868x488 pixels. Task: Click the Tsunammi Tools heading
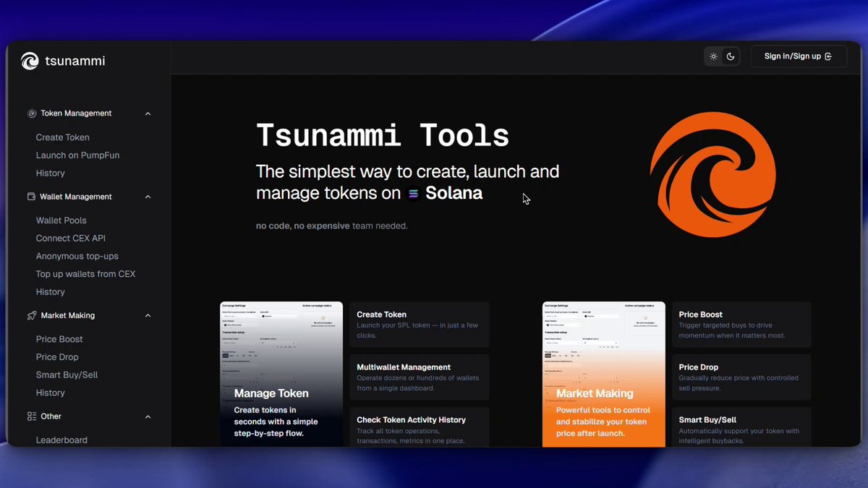383,136
